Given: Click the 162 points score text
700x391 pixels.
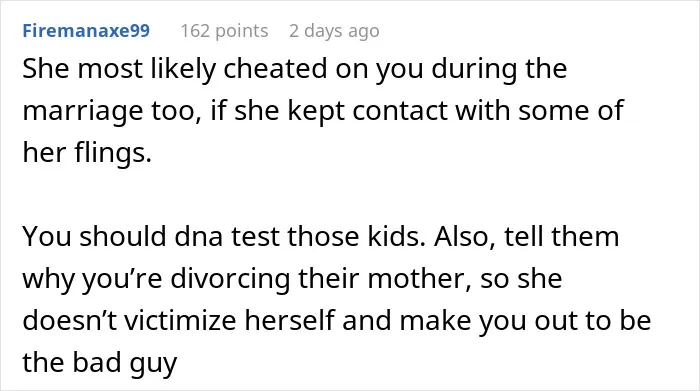Looking at the screenshot, I should click(x=224, y=31).
